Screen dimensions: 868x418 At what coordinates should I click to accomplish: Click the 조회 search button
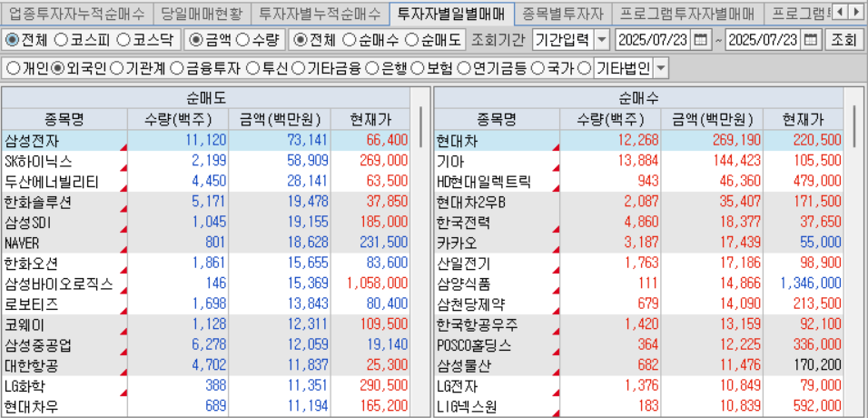pyautogui.click(x=843, y=41)
